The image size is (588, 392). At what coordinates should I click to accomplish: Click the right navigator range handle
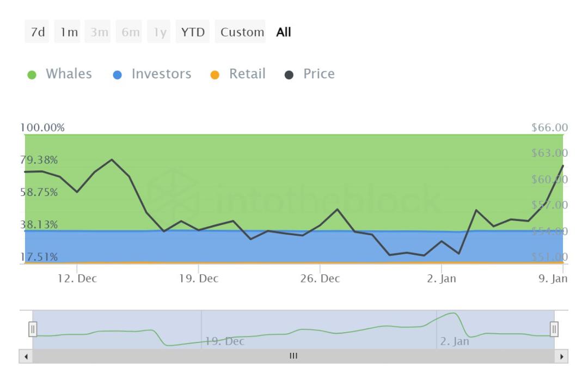pyautogui.click(x=554, y=329)
